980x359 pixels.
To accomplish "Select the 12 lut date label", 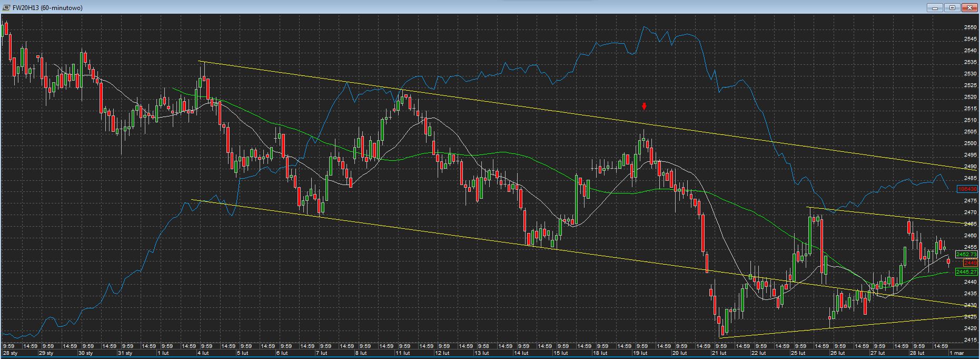I will pos(442,353).
